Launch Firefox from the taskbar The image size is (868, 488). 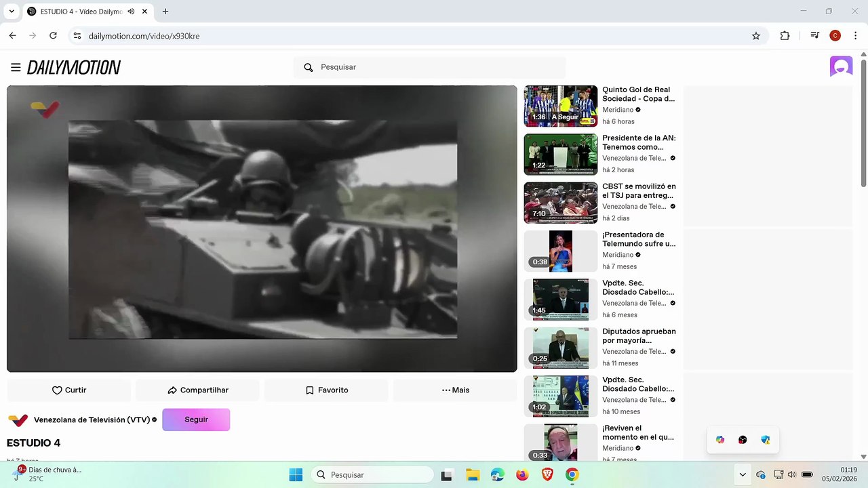click(522, 475)
